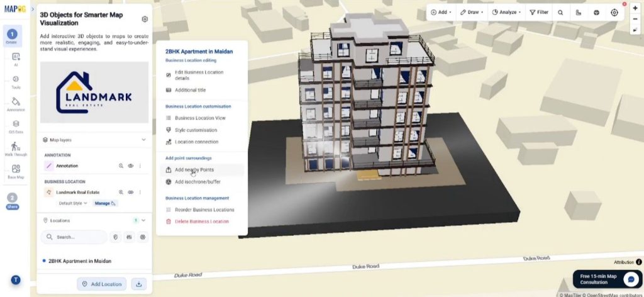Image resolution: width=644 pixels, height=297 pixels.
Task: Open more options for Annotation layer
Action: (x=140, y=166)
